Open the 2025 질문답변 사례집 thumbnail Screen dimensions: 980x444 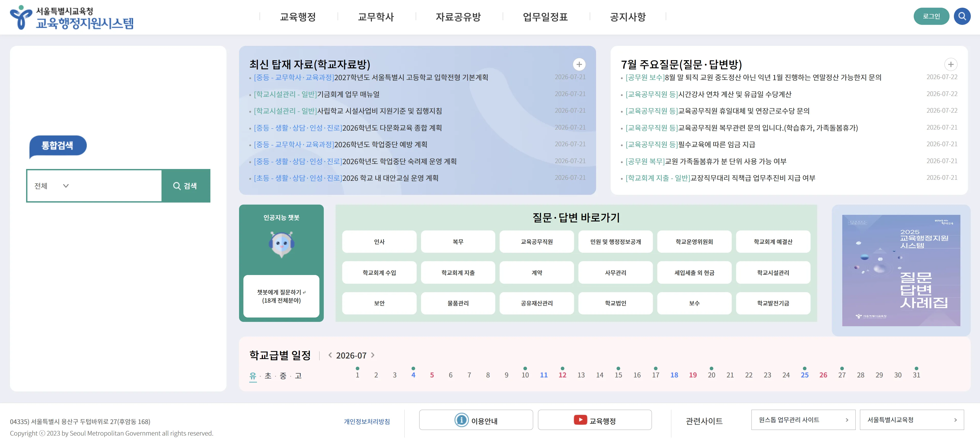901,270
